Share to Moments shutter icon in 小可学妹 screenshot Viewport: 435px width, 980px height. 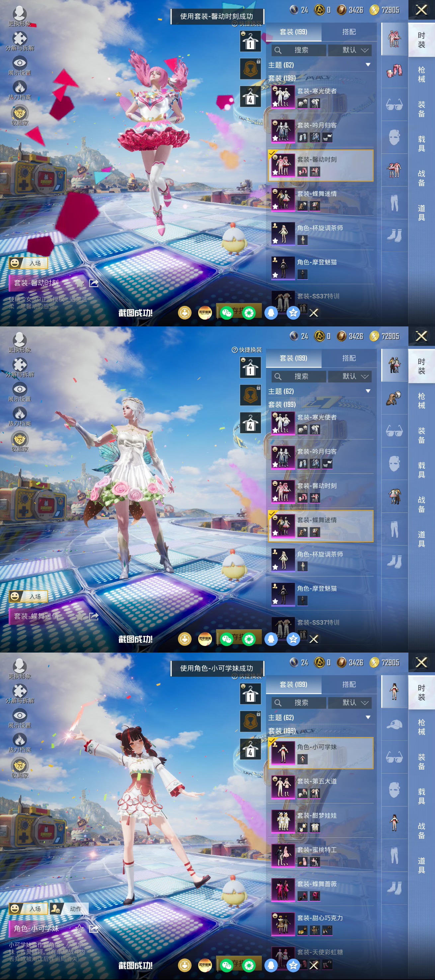tap(249, 965)
